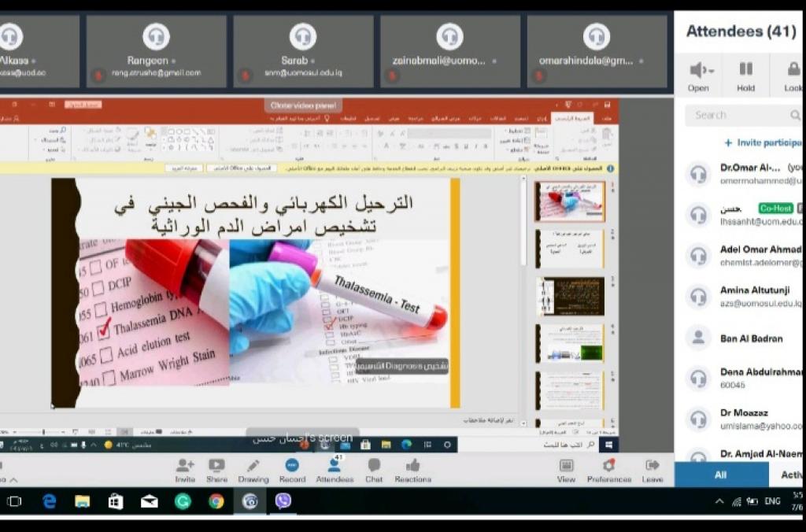This screenshot has height=532, width=806.
Task: Switch to the All attendees tab
Action: pyautogui.click(x=720, y=475)
